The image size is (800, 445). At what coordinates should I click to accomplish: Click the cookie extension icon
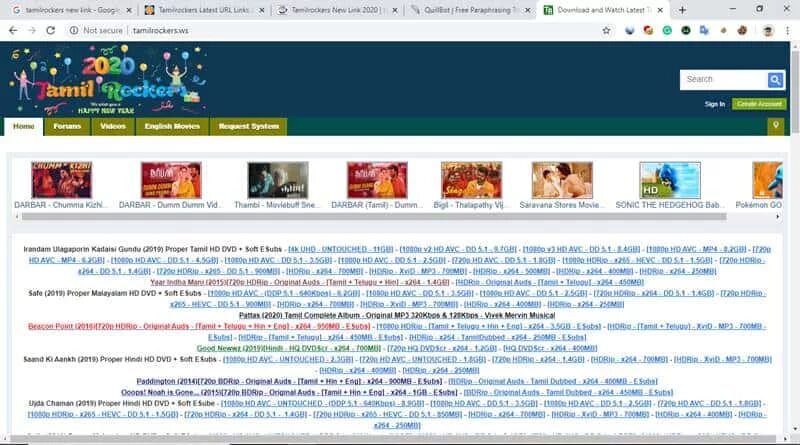742,31
